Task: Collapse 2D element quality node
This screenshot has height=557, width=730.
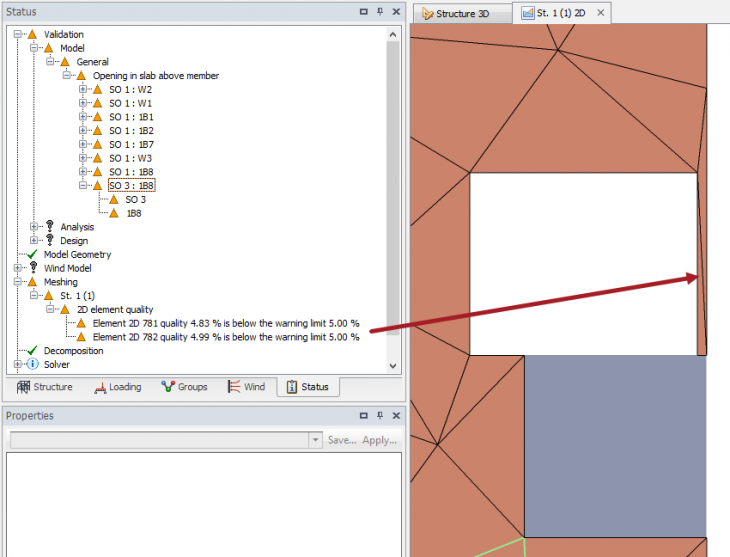Action: pos(50,309)
